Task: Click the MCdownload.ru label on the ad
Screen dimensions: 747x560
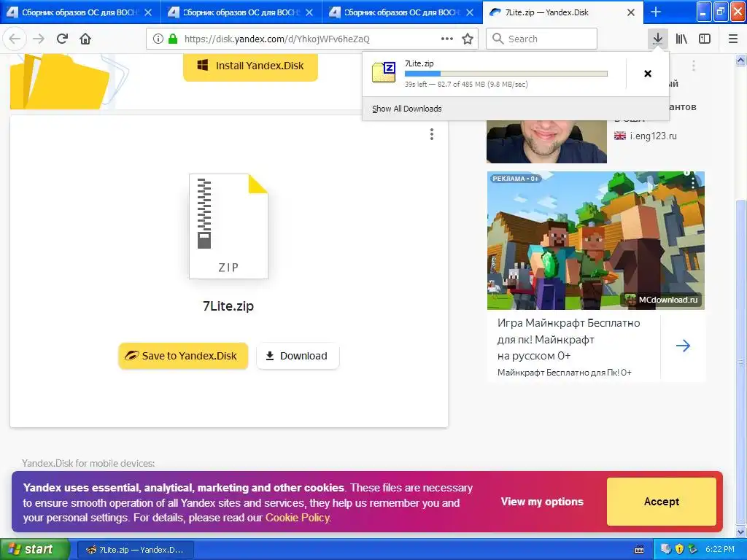Action: click(662, 300)
